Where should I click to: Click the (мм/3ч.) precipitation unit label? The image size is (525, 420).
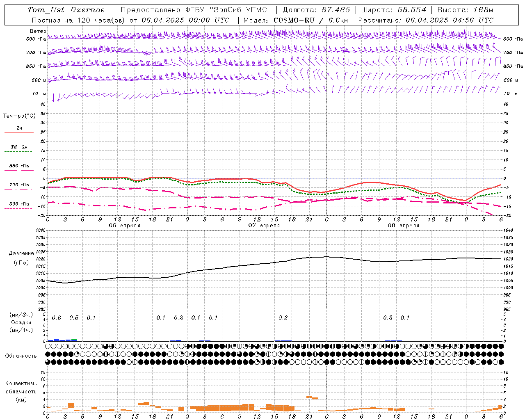pos(21,315)
